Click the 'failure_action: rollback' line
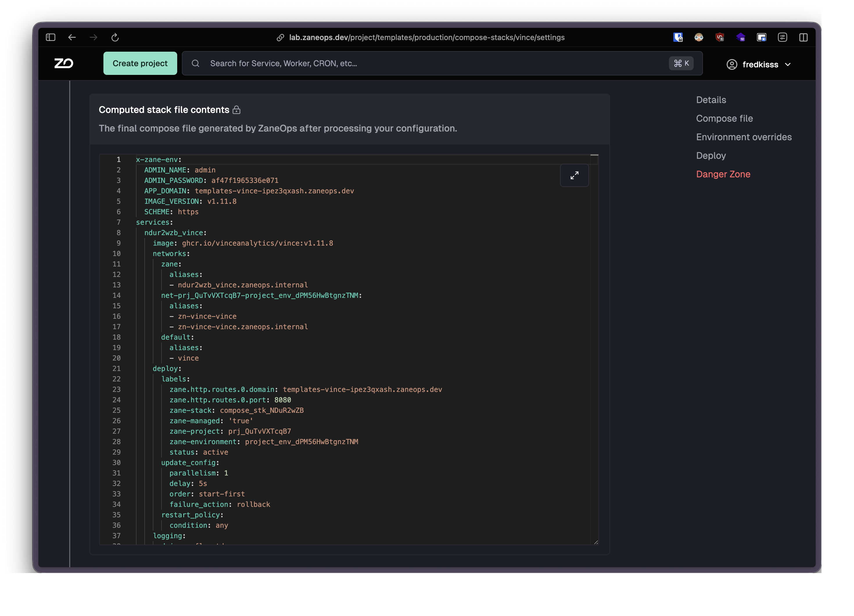 pyautogui.click(x=220, y=504)
